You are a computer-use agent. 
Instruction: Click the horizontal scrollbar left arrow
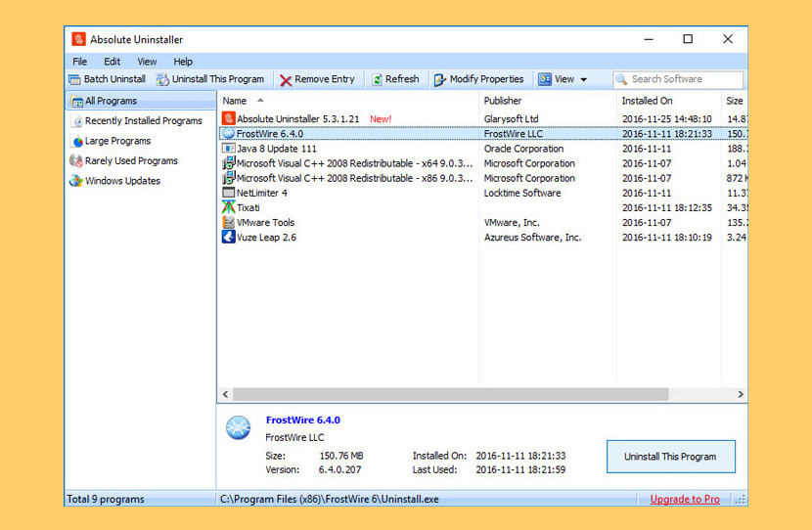tap(225, 394)
